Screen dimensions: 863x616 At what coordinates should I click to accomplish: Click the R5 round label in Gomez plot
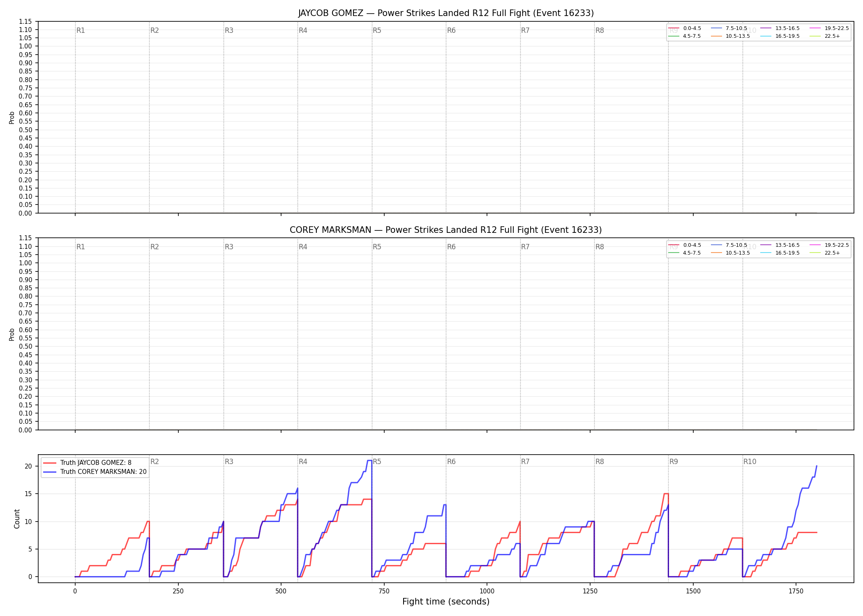(377, 30)
